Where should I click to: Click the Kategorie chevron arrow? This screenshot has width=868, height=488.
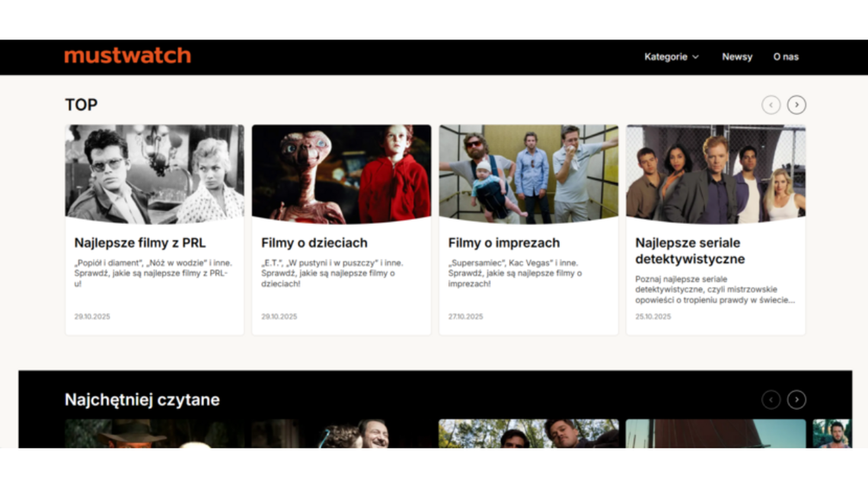click(695, 57)
